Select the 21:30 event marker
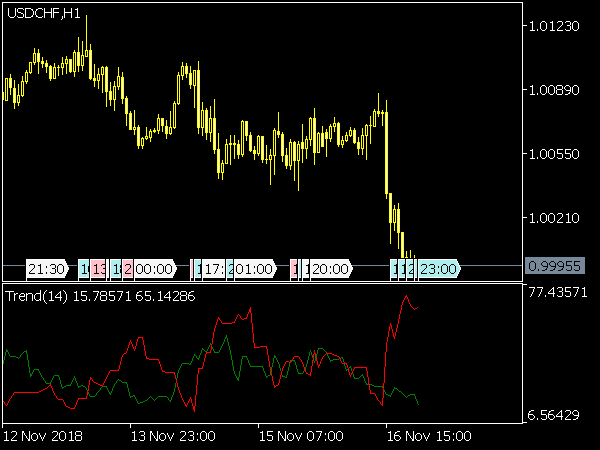 coord(47,269)
